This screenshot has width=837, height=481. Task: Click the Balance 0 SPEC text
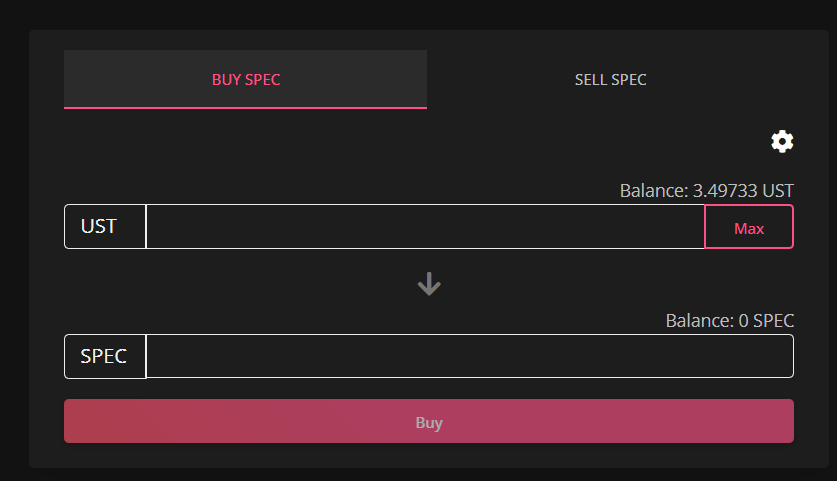730,321
